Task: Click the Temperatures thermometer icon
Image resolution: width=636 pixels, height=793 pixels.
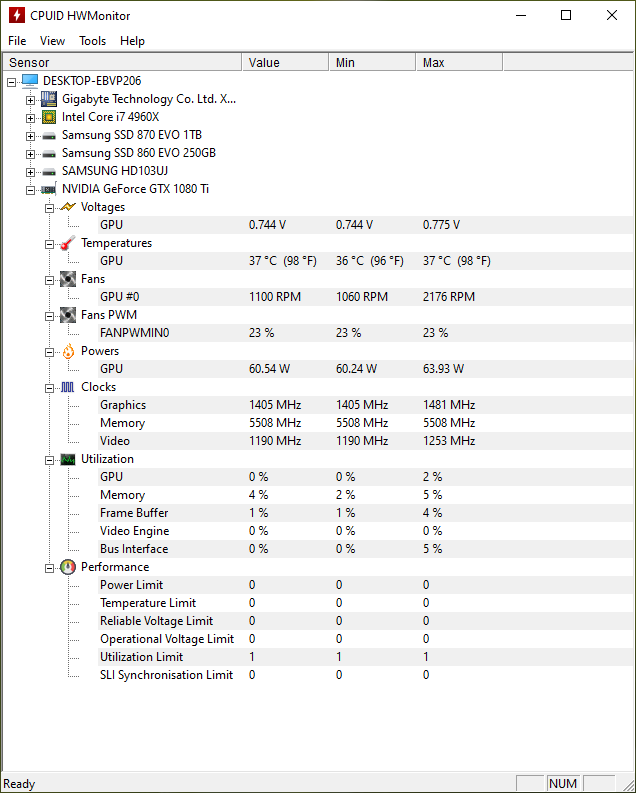Action: pos(68,243)
